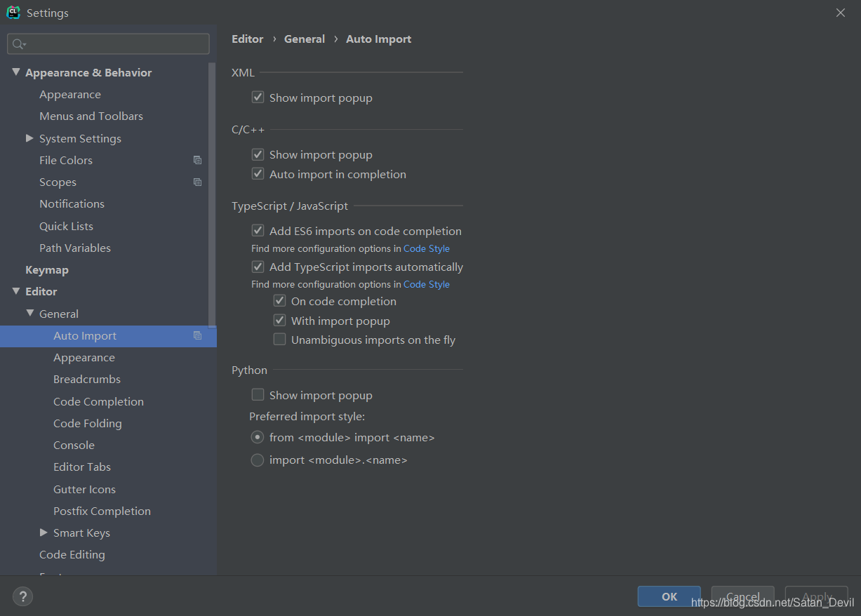This screenshot has width=861, height=616.
Task: Expand the System Settings node arrow
Action: [29, 138]
